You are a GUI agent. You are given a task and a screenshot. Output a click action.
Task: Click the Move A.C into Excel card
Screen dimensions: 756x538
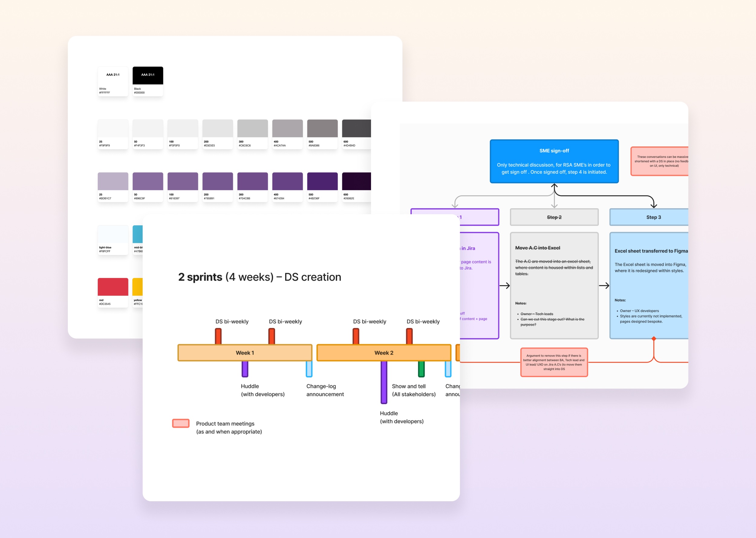pyautogui.click(x=554, y=285)
